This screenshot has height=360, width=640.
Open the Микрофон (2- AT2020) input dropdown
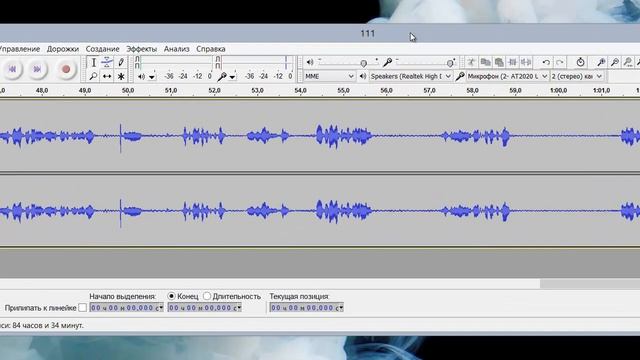coord(507,76)
